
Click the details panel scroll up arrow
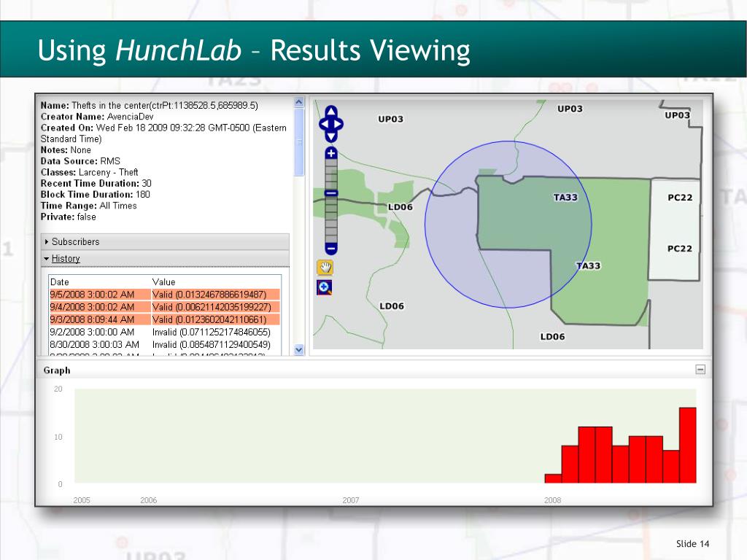(x=299, y=102)
